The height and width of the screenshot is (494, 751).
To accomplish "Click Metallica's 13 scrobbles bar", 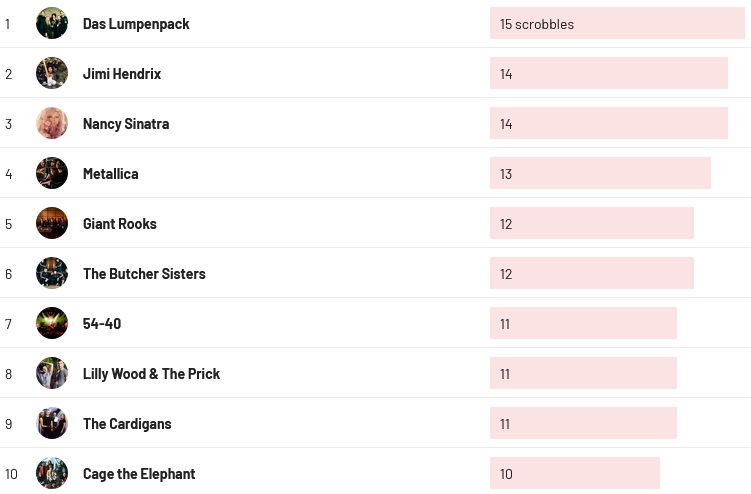I will 600,173.
